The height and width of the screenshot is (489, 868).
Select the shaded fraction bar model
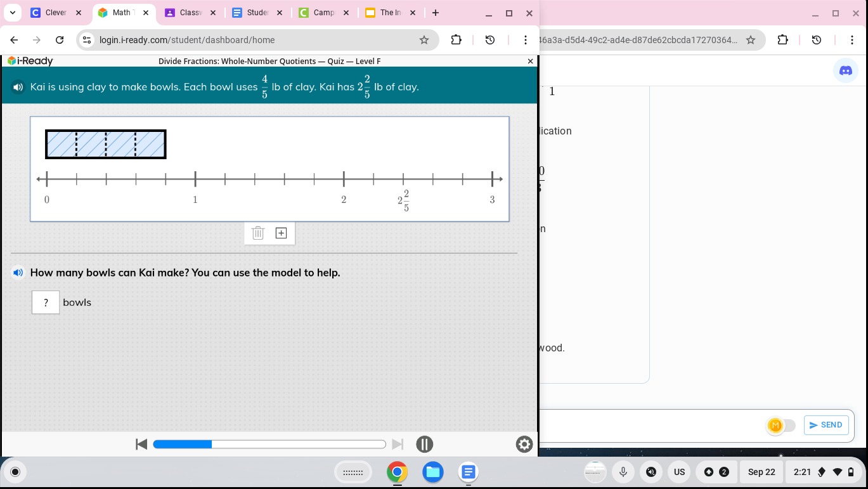click(x=106, y=144)
